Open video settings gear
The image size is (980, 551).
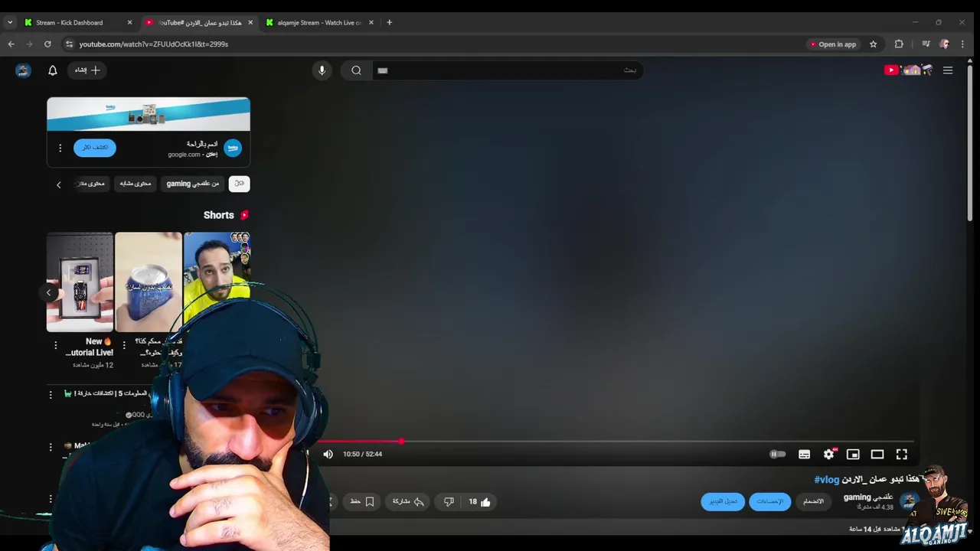(828, 454)
